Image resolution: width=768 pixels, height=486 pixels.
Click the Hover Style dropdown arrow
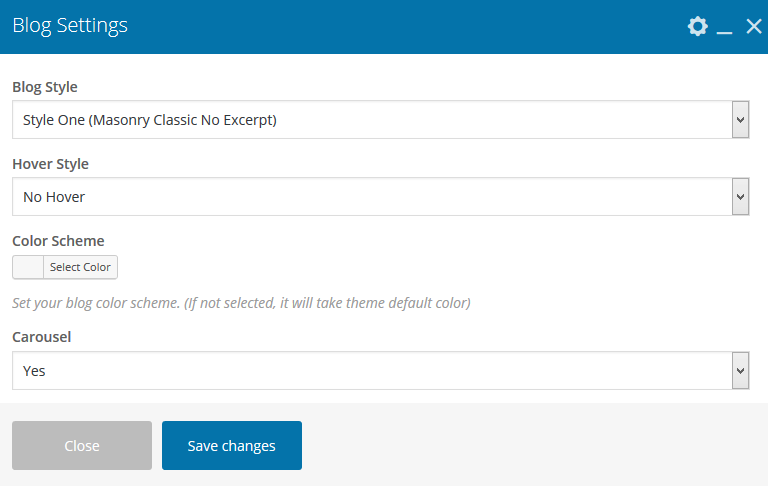click(740, 197)
